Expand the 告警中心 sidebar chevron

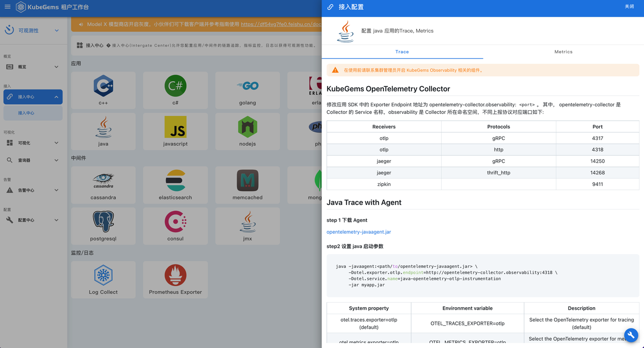coord(56,190)
